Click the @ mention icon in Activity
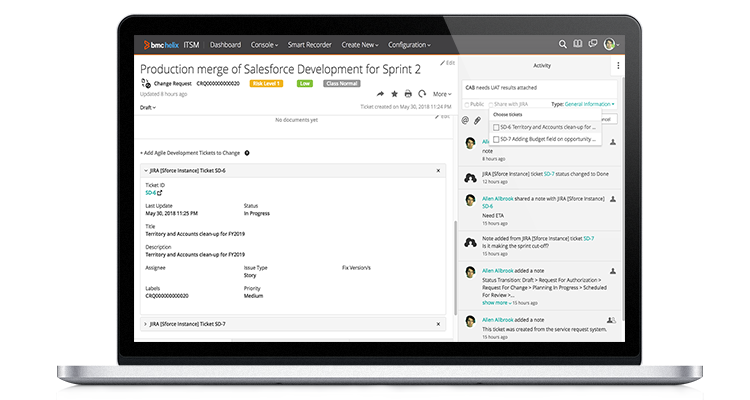This screenshot has height=400, width=750. tap(466, 120)
